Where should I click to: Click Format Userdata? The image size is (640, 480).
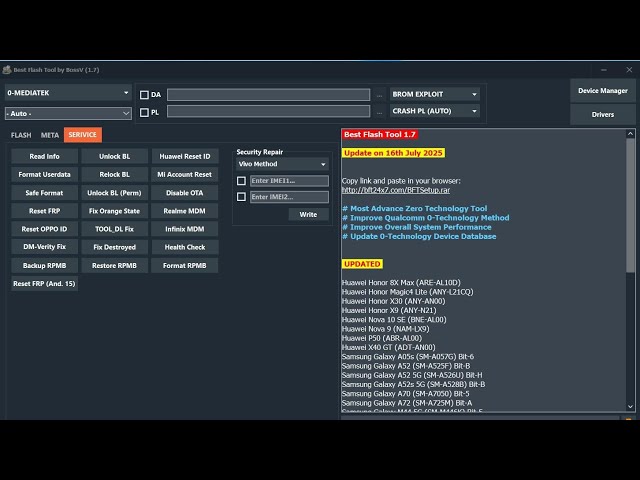point(44,174)
